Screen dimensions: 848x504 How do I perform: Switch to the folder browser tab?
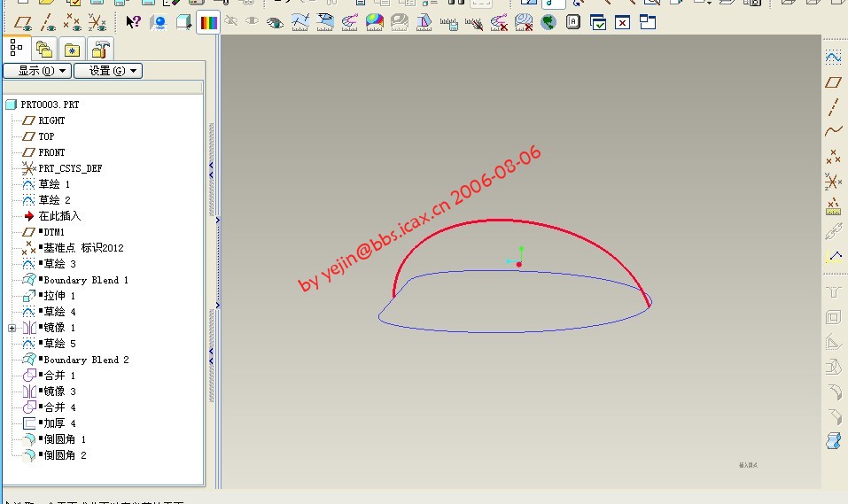coord(43,49)
